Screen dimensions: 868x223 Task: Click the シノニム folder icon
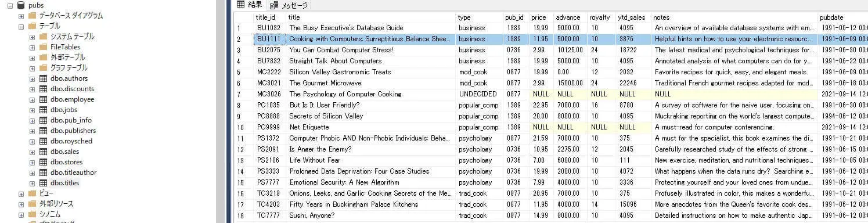click(32, 214)
